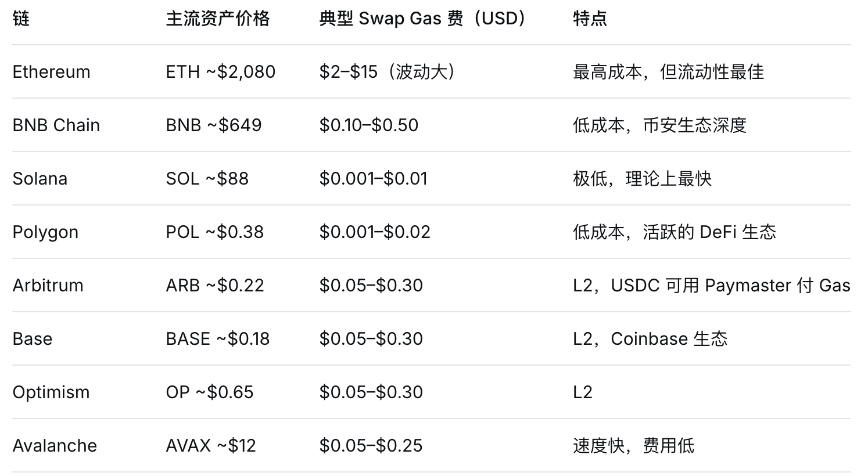Click the $0.05–$0.25 gas fee cell
Viewport: 868px width, 476px height.
[371, 446]
